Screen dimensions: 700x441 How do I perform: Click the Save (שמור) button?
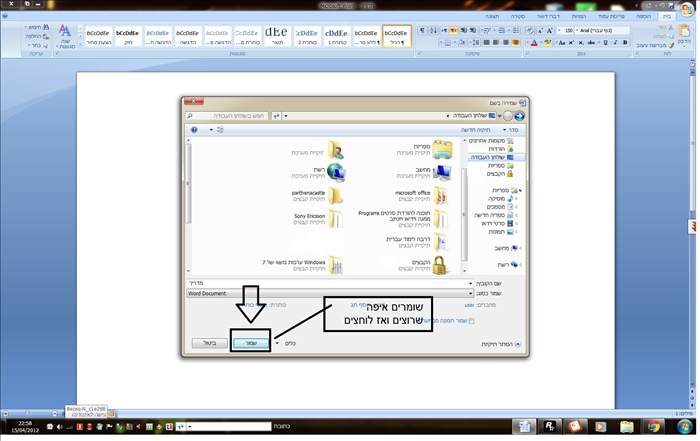tap(251, 343)
